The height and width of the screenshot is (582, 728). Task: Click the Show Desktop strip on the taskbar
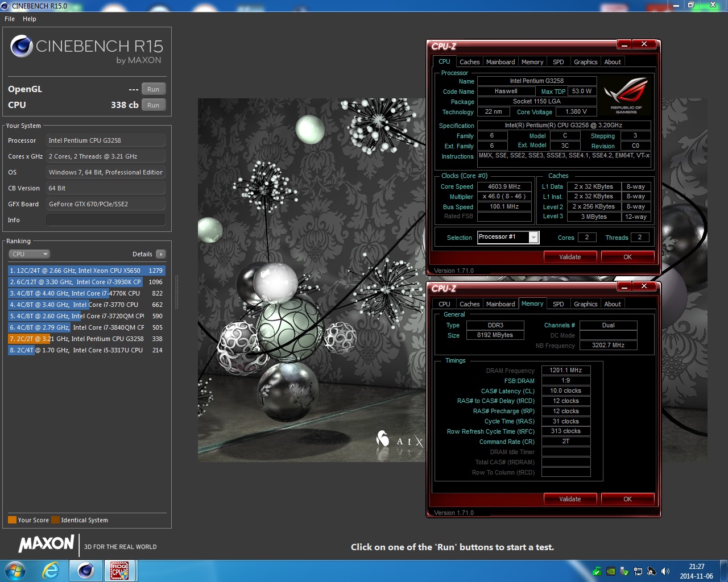(723, 571)
